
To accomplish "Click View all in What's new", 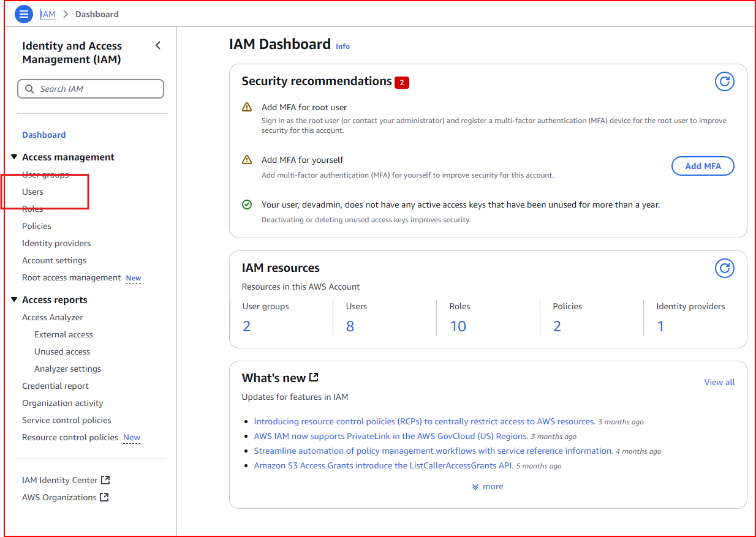I will 719,382.
